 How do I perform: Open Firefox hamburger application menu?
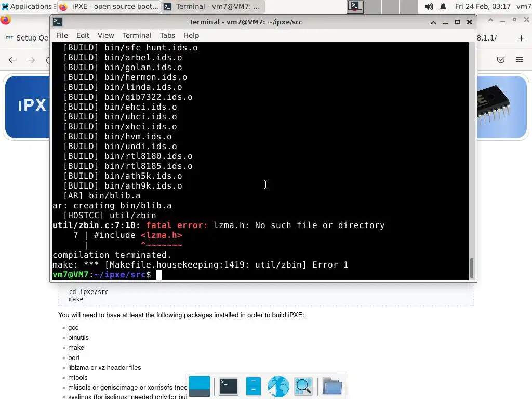point(520,60)
